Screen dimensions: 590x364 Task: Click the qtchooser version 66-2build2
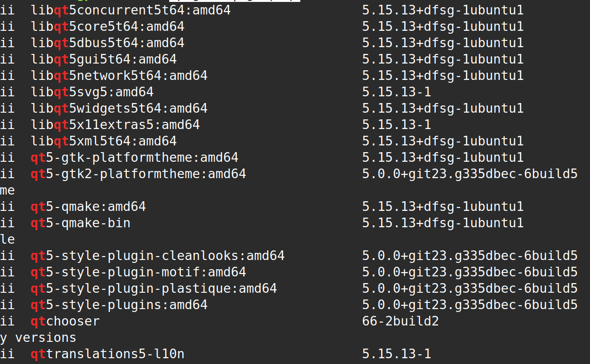(x=401, y=321)
